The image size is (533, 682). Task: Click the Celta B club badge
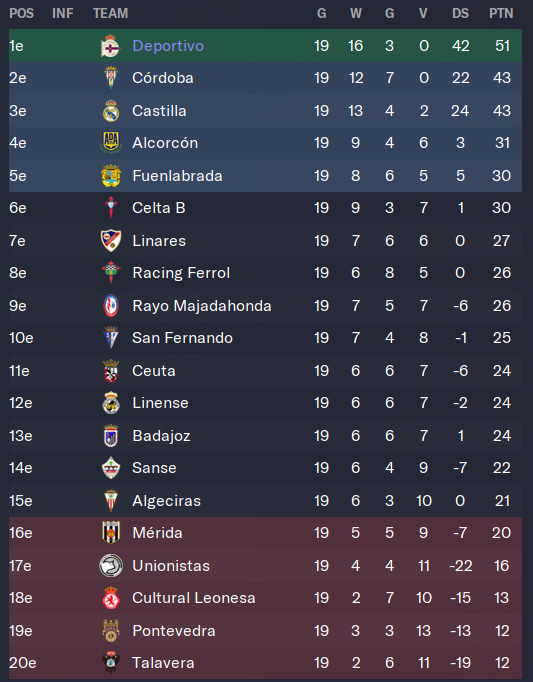[111, 207]
